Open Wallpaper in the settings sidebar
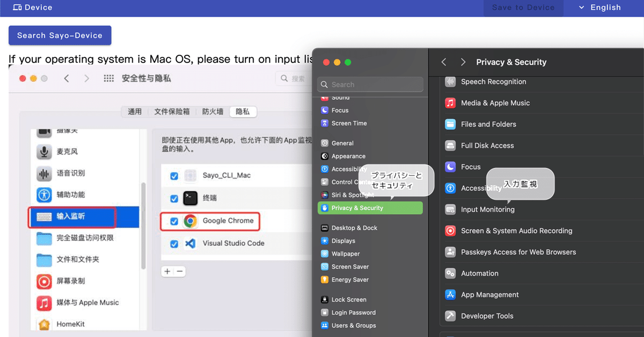The image size is (644, 337). (x=370, y=254)
